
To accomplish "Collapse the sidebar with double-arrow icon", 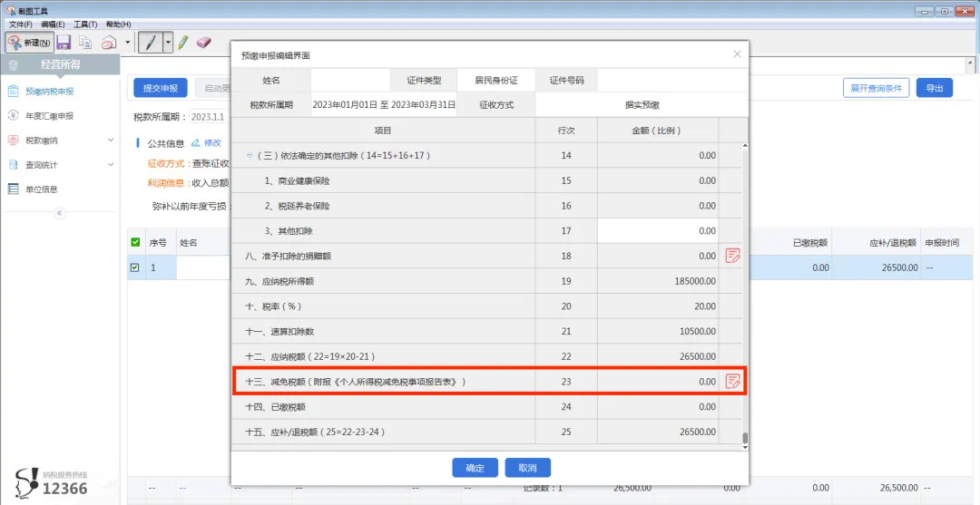I will coord(60,213).
